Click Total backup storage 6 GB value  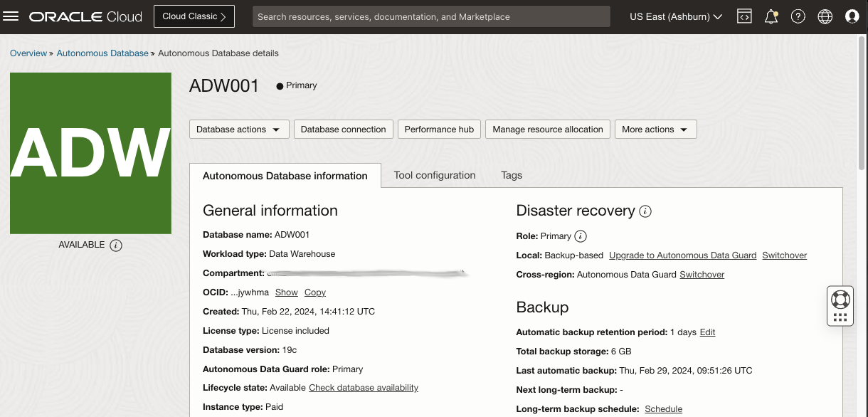coord(620,352)
